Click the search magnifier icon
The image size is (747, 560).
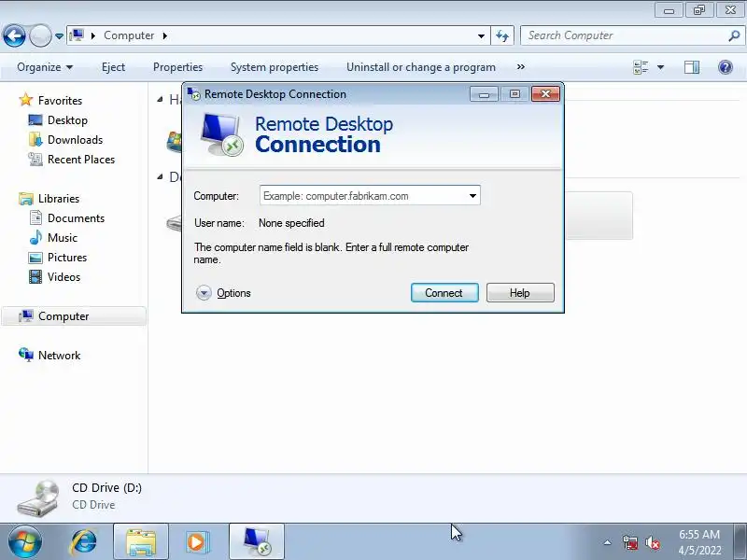[734, 35]
